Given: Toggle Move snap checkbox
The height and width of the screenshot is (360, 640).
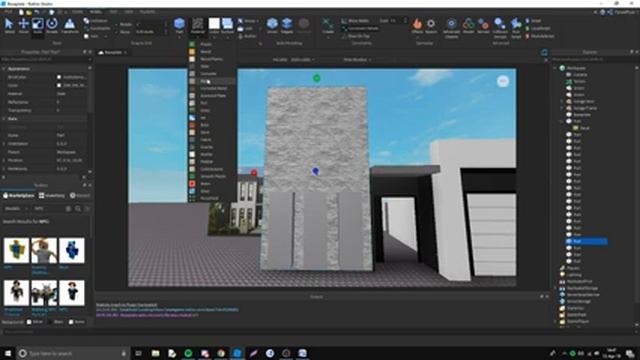Looking at the screenshot, I should pos(116,32).
